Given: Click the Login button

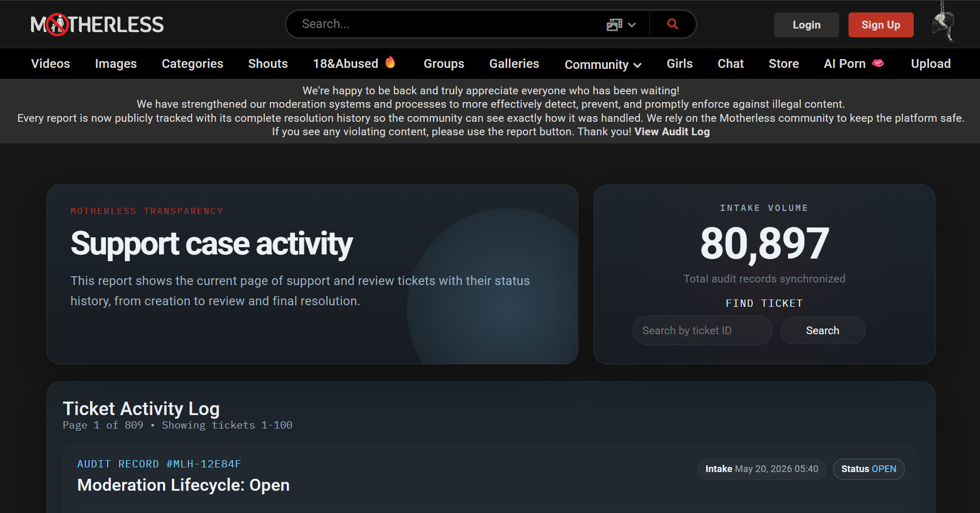Looking at the screenshot, I should click(806, 25).
